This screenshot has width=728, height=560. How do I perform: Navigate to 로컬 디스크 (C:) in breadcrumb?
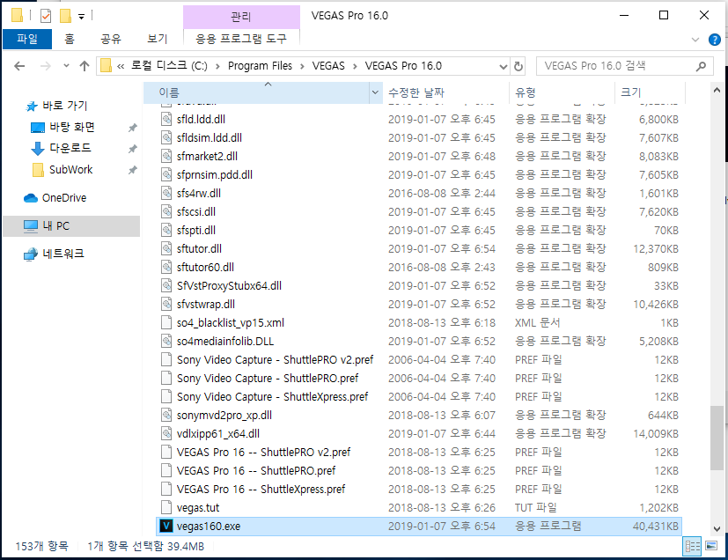169,66
